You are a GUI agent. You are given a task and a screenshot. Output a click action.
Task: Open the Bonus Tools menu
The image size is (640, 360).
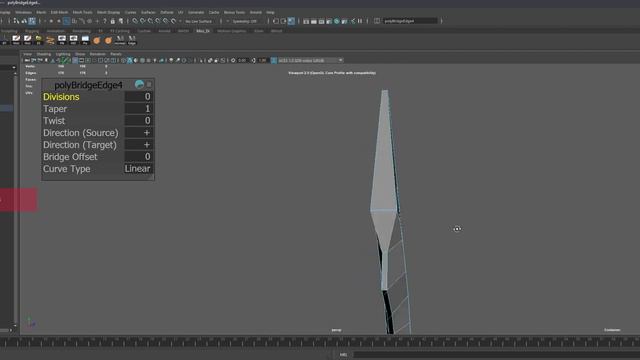point(234,12)
